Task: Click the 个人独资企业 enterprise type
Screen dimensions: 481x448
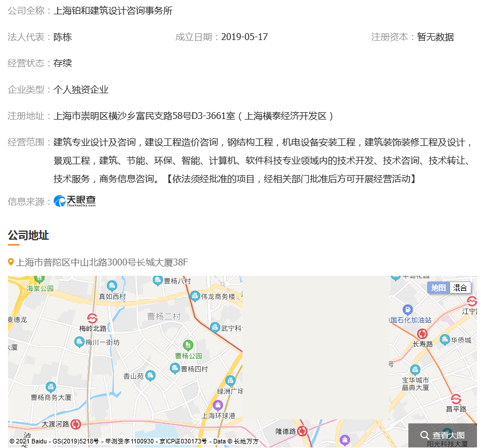Action: [x=81, y=90]
